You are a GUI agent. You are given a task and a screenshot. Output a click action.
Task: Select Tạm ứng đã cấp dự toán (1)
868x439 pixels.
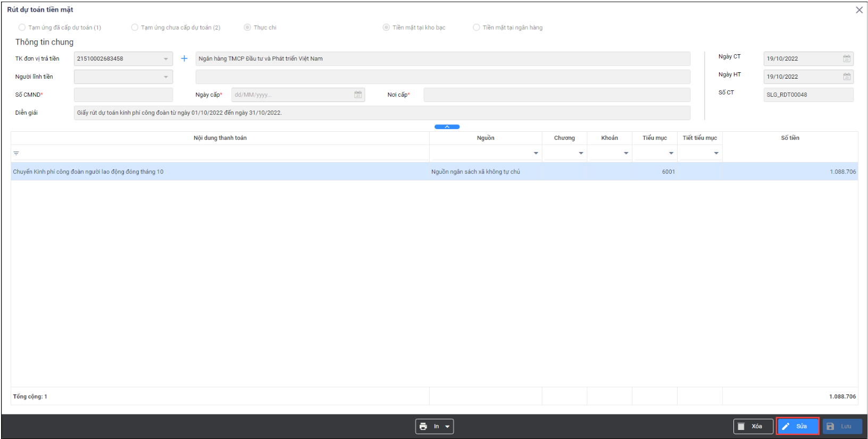60,28
